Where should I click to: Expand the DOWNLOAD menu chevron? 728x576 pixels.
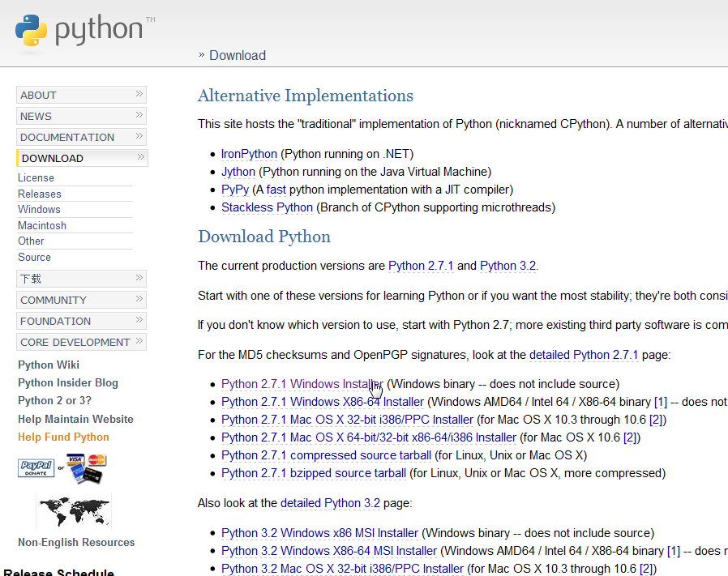141,157
